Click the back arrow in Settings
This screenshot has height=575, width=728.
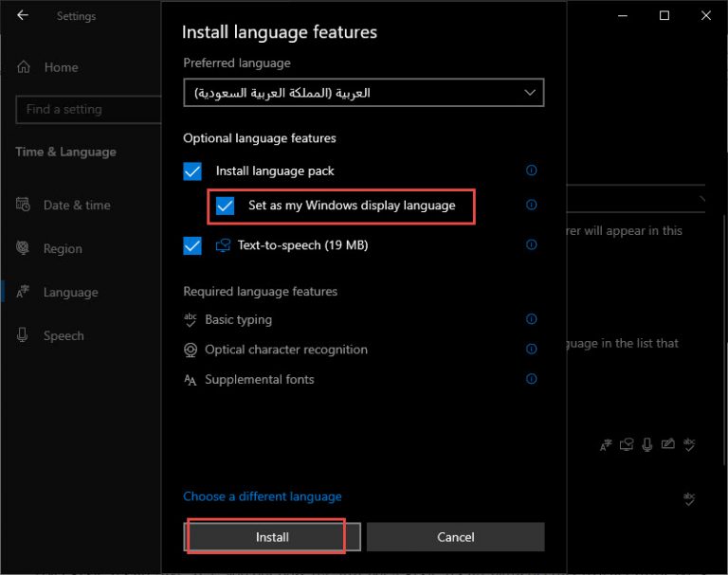(23, 15)
